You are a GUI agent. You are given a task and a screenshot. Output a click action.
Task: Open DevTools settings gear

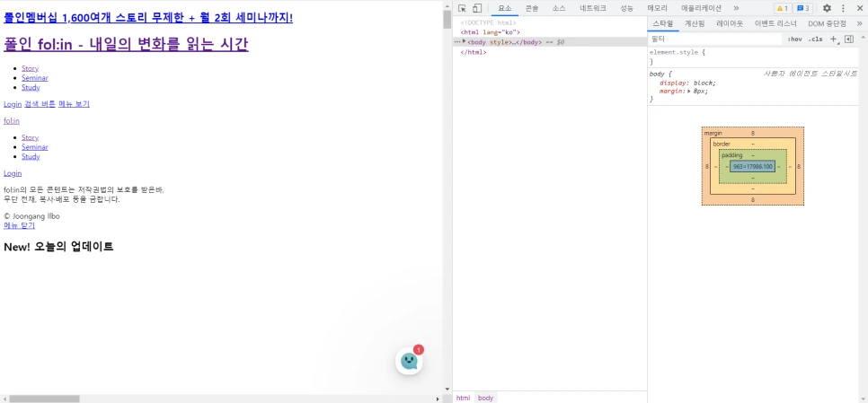827,8
